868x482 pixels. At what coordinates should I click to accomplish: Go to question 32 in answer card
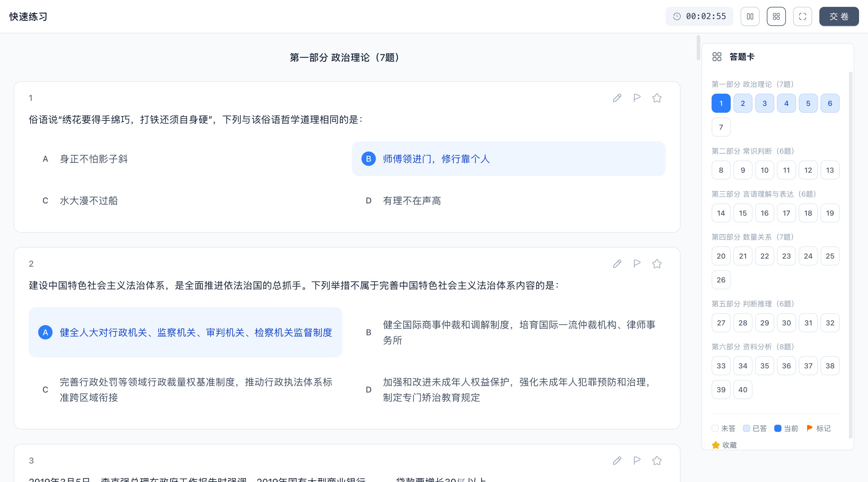tap(830, 323)
